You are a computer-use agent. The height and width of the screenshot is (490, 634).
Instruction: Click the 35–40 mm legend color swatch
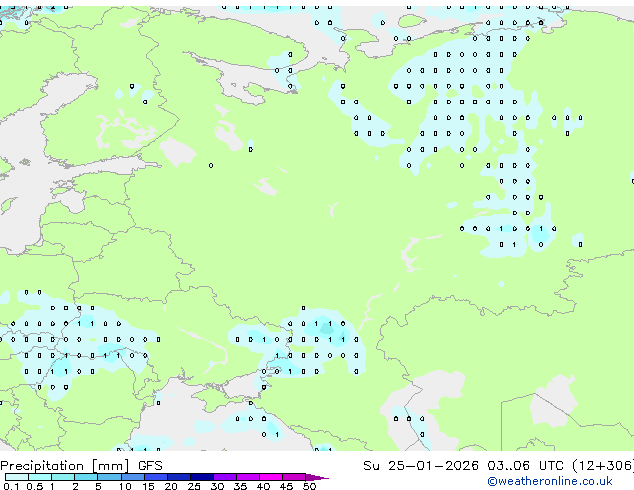pos(248,477)
